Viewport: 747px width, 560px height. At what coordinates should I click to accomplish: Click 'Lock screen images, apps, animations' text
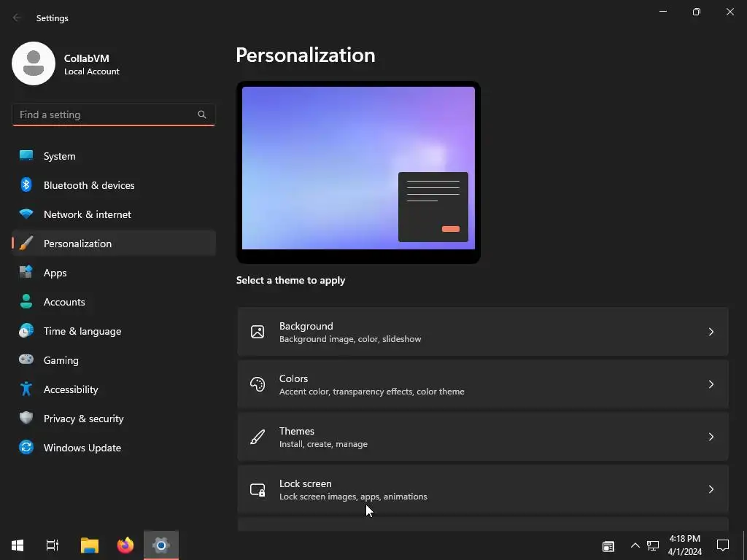(353, 496)
